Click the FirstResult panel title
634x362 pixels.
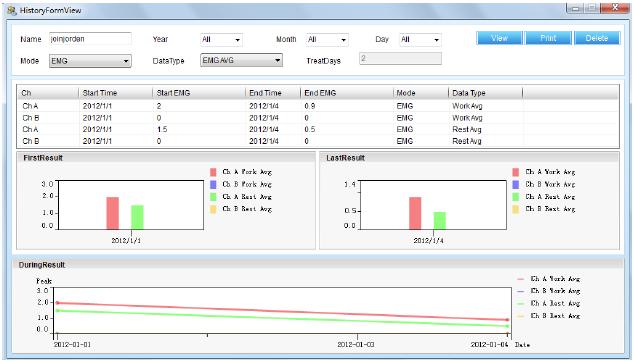(x=43, y=158)
